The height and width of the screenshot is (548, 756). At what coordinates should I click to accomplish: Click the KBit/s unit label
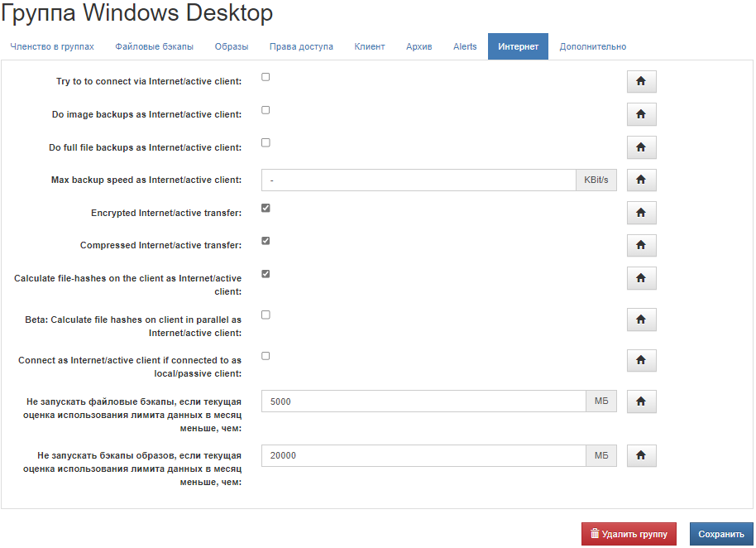tap(596, 180)
